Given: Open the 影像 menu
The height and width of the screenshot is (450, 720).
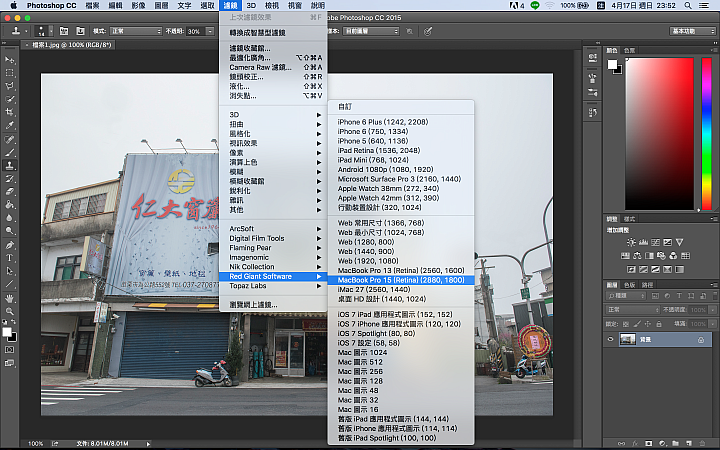Looking at the screenshot, I should click(139, 6).
